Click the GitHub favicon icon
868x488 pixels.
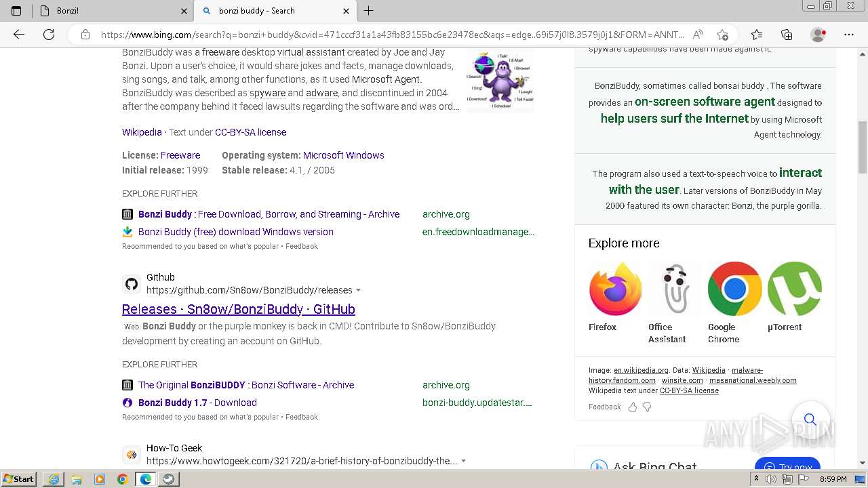[x=132, y=283]
